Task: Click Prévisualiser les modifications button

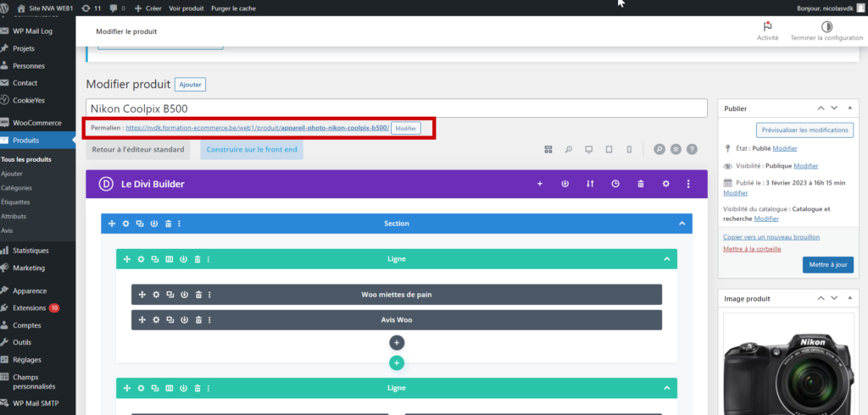Action: [804, 130]
